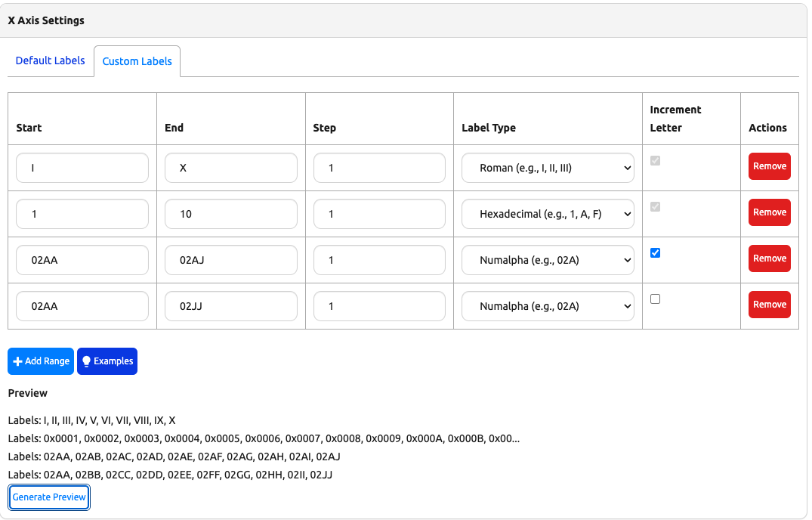The height and width of the screenshot is (520, 812).
Task: Remove the Roman numeral range row
Action: 769,166
